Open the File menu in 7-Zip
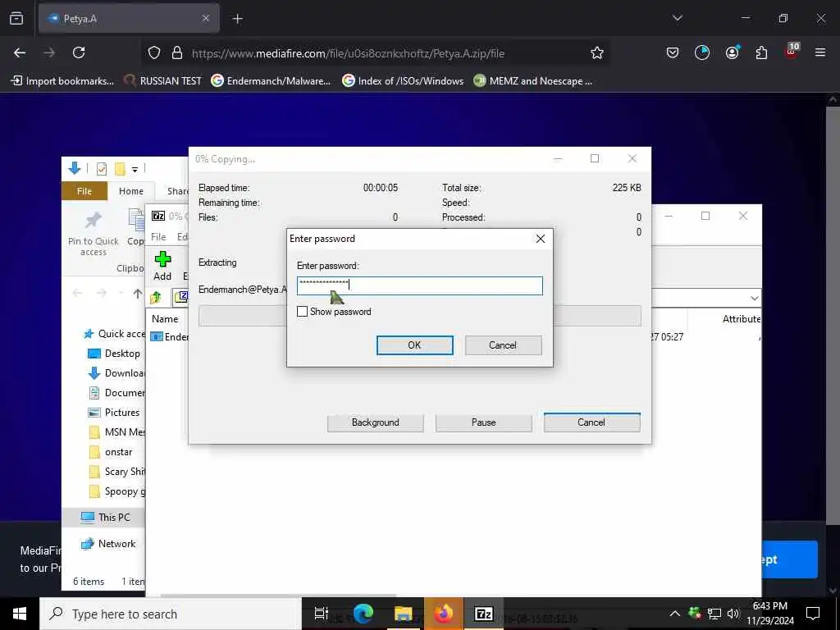The width and height of the screenshot is (840, 630). click(158, 237)
